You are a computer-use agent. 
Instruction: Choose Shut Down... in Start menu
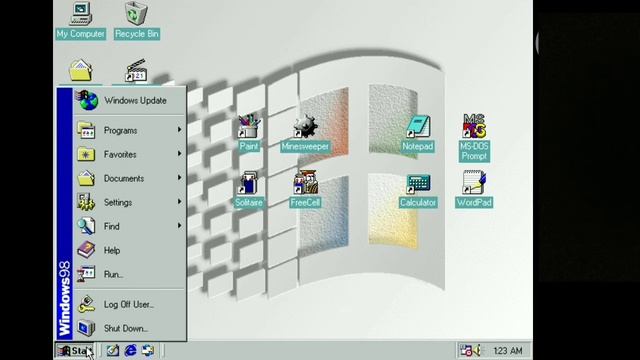[x=130, y=329]
